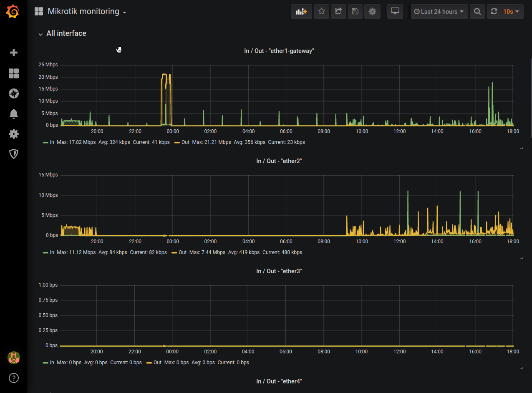Image resolution: width=532 pixels, height=393 pixels.
Task: Toggle the In series in ether3 legend
Action: pyautogui.click(x=52, y=363)
